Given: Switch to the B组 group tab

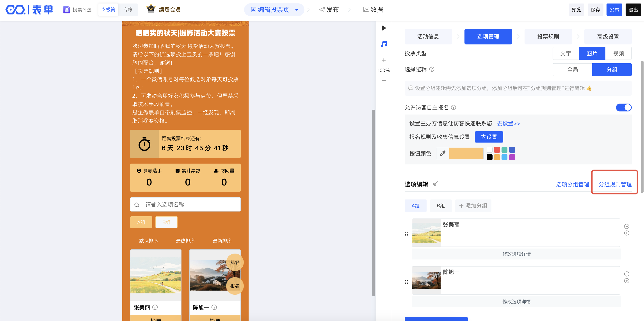Looking at the screenshot, I should click(x=441, y=206).
